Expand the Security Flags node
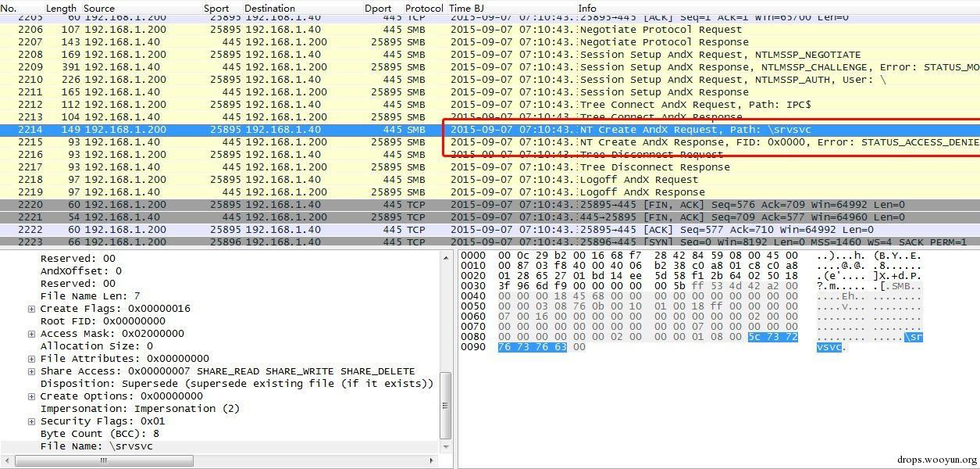Viewport: 980px width, 469px height. (32, 421)
